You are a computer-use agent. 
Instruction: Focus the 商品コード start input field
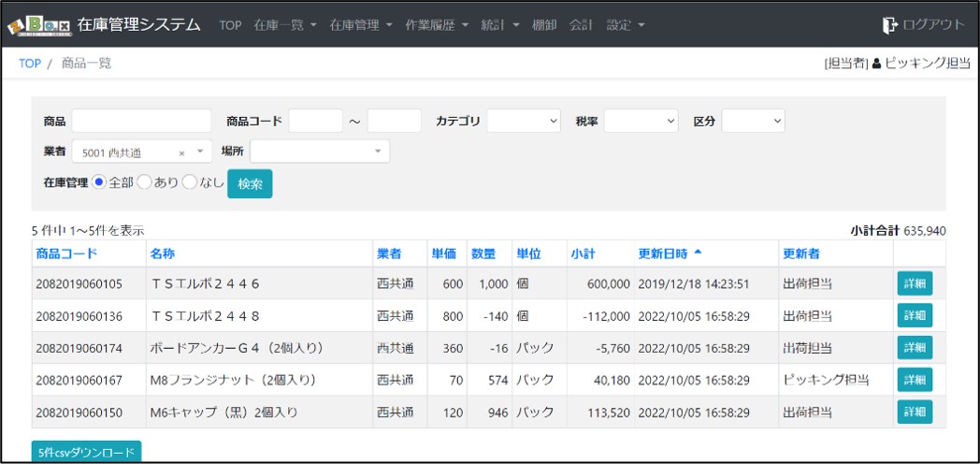tap(316, 121)
